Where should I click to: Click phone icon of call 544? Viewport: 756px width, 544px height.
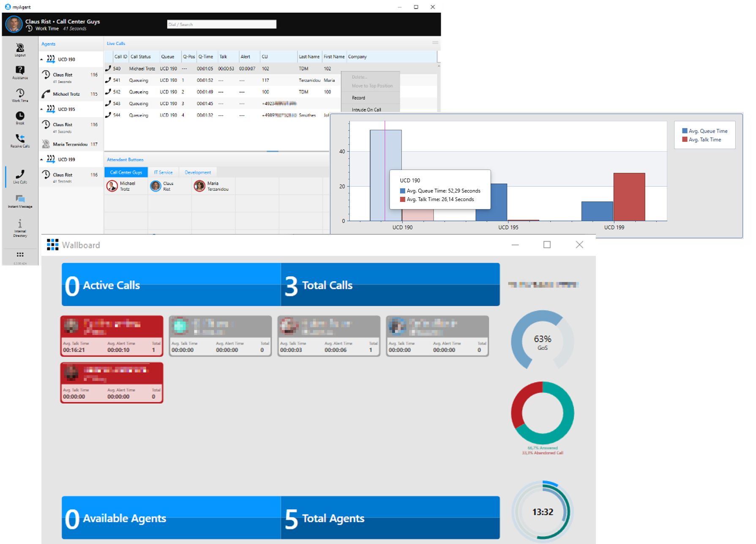(x=108, y=115)
